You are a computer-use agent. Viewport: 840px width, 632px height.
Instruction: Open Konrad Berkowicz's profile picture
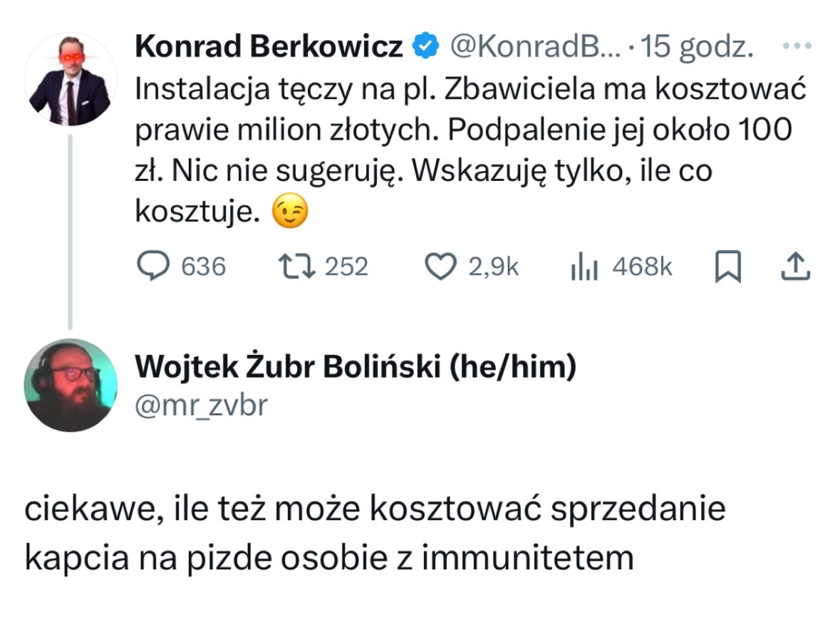tap(70, 80)
